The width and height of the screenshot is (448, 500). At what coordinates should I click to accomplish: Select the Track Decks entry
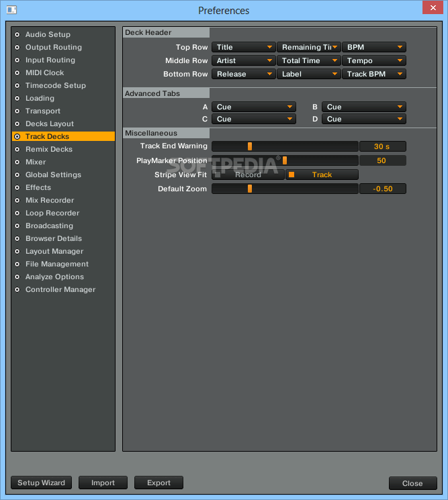click(63, 136)
